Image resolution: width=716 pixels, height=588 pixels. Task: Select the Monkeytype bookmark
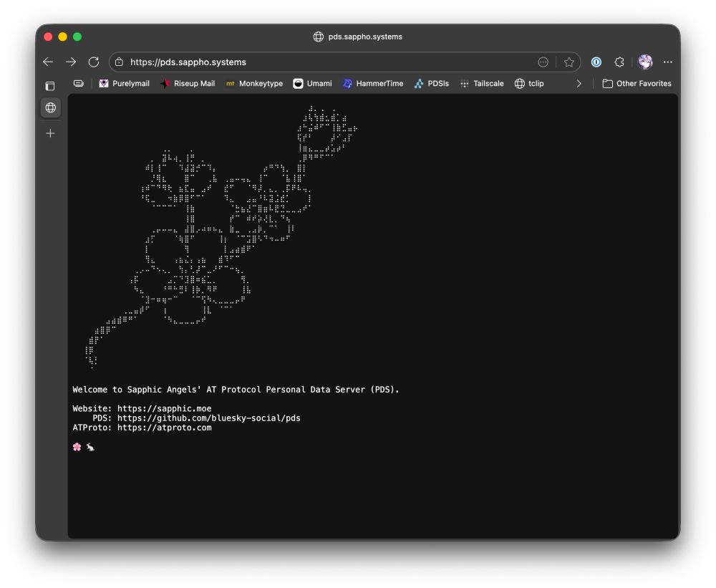click(254, 83)
